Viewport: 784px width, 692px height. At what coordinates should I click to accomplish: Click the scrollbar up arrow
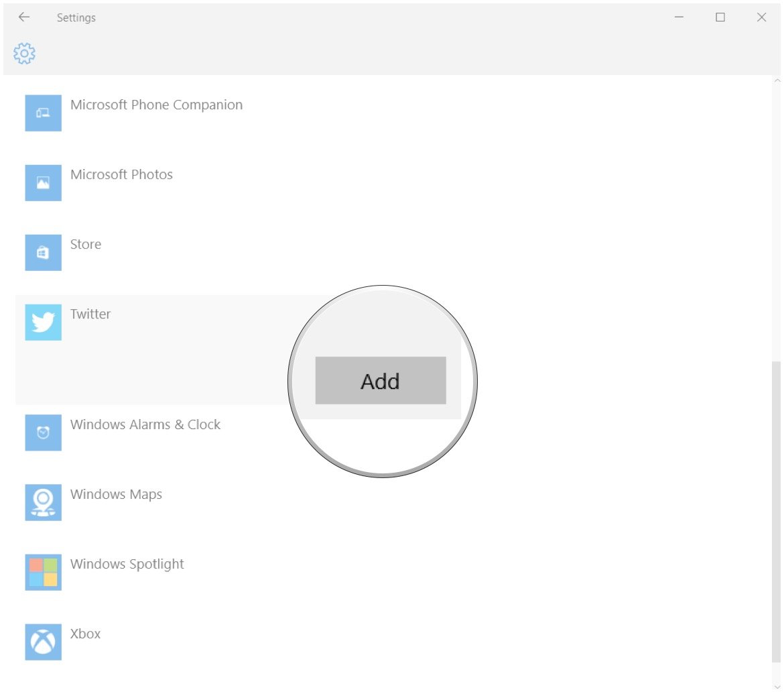777,80
